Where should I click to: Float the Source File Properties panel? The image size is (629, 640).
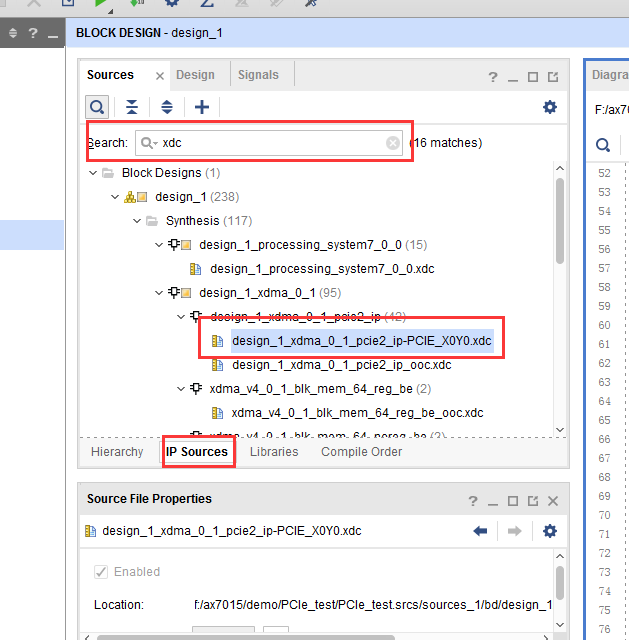pos(533,501)
